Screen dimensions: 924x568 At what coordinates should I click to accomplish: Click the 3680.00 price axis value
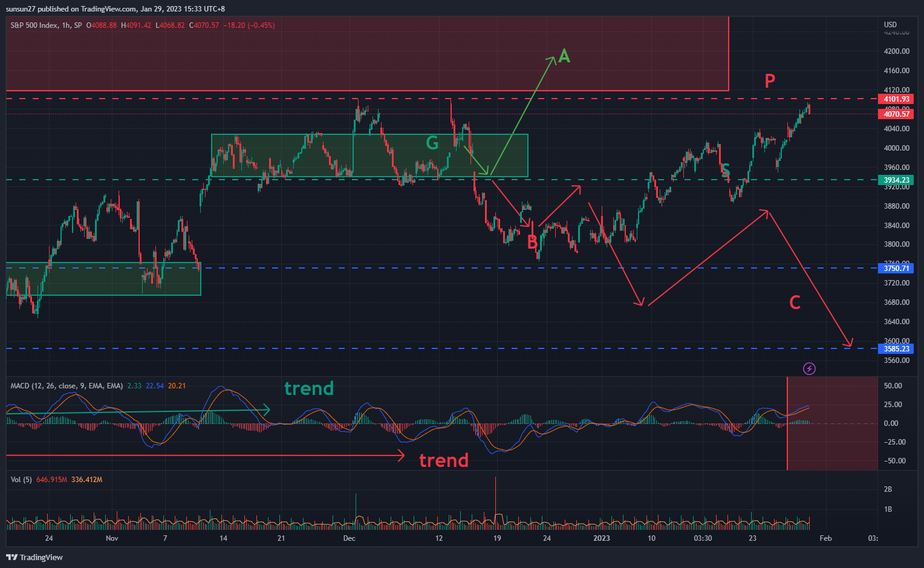pyautogui.click(x=896, y=302)
